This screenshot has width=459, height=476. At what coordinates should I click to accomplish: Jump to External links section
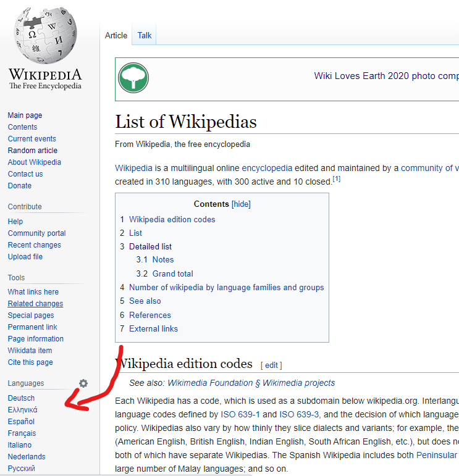153,329
